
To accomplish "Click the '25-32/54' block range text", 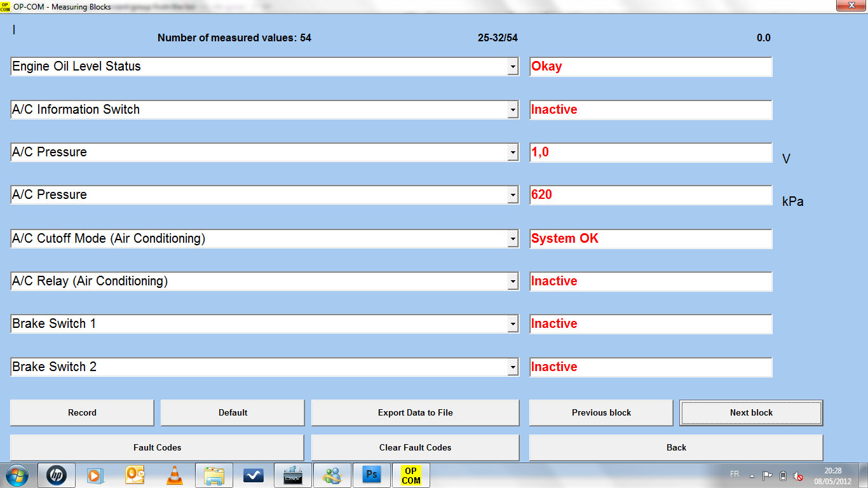I will [498, 37].
